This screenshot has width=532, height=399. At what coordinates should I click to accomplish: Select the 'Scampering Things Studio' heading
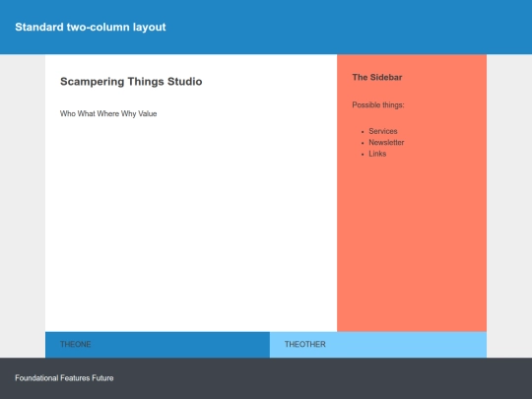click(x=131, y=82)
